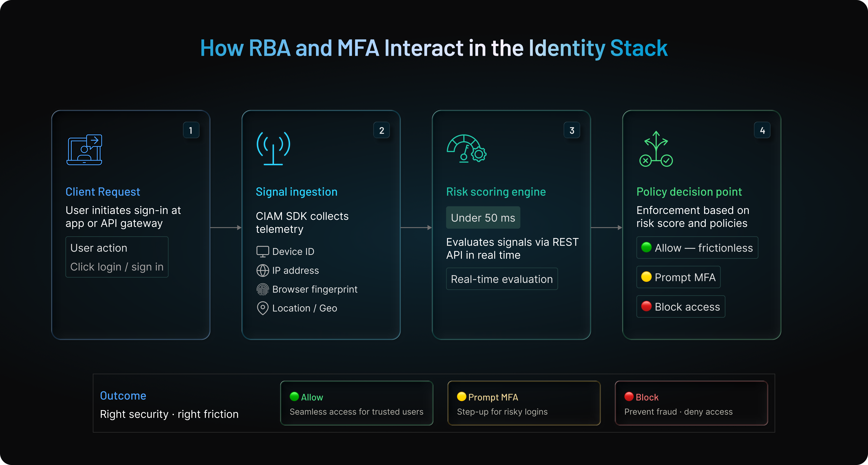Click the step 2 number badge
The width and height of the screenshot is (868, 465).
tap(381, 130)
